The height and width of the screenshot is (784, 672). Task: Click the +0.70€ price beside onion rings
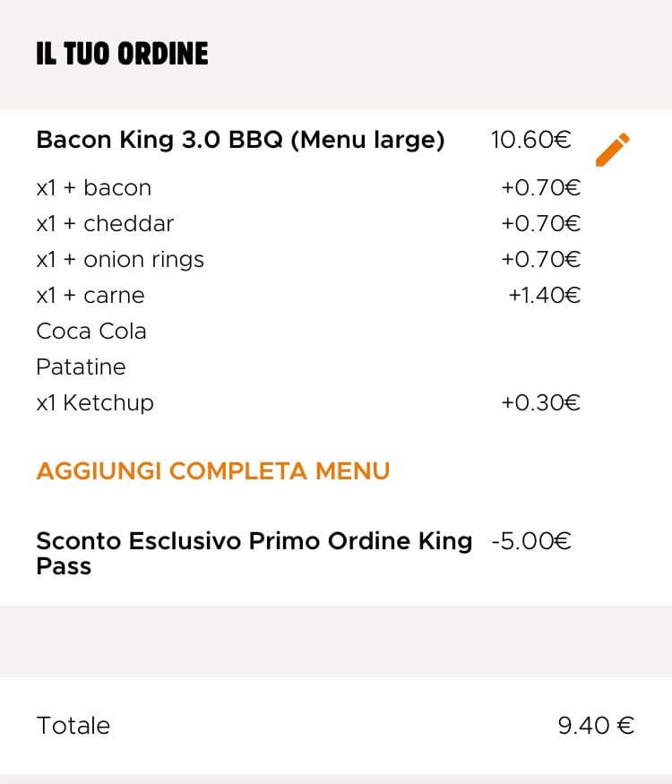point(540,260)
